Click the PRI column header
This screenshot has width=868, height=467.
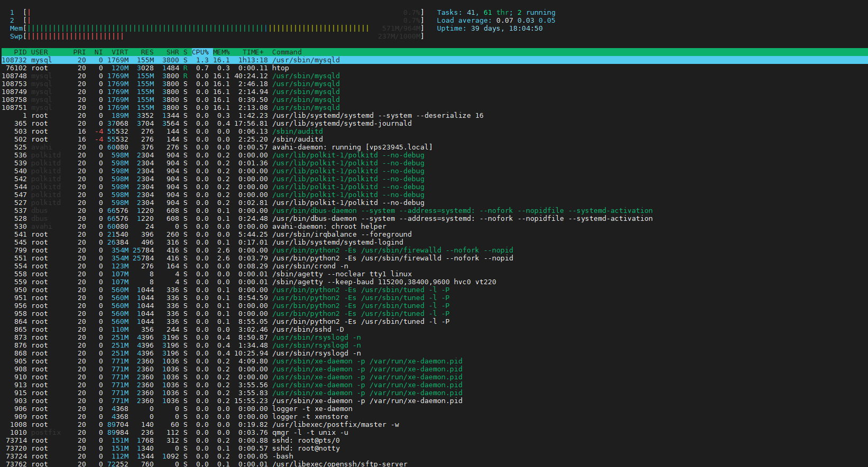point(79,52)
